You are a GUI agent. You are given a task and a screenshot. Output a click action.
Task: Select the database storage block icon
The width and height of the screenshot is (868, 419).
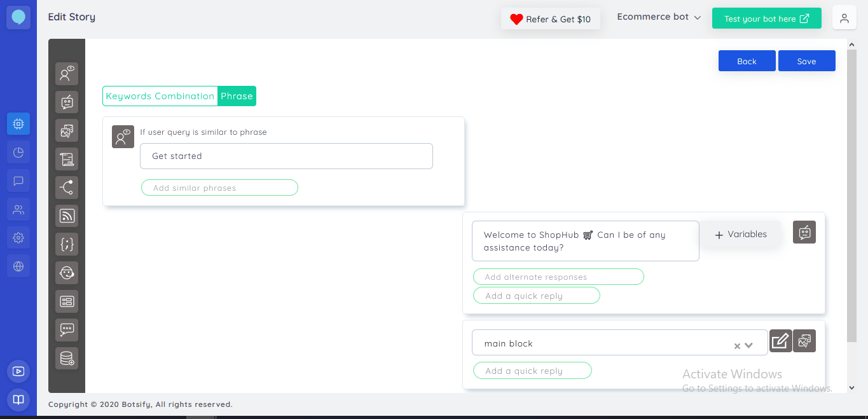click(67, 359)
